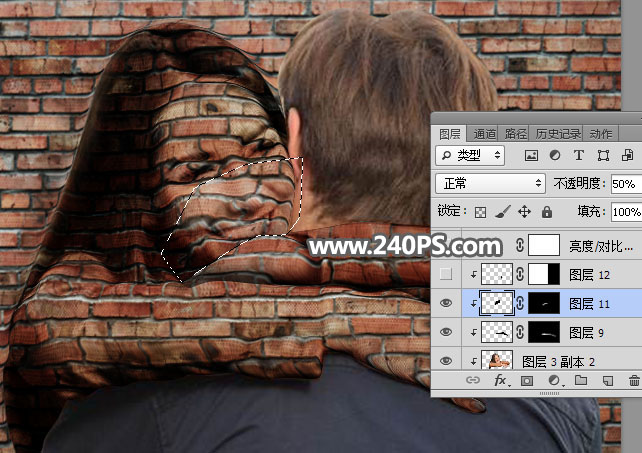Toggle mask link on 图层 11
The height and width of the screenshot is (453, 642).
(x=520, y=303)
